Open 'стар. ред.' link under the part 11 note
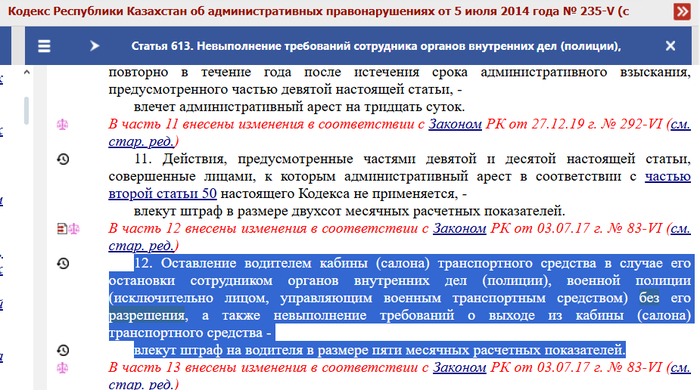 tap(141, 141)
